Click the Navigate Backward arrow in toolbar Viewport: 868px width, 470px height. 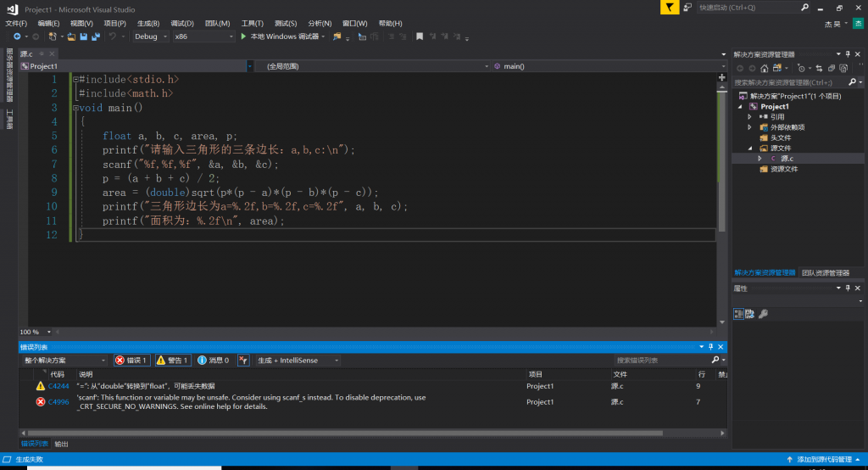point(17,36)
